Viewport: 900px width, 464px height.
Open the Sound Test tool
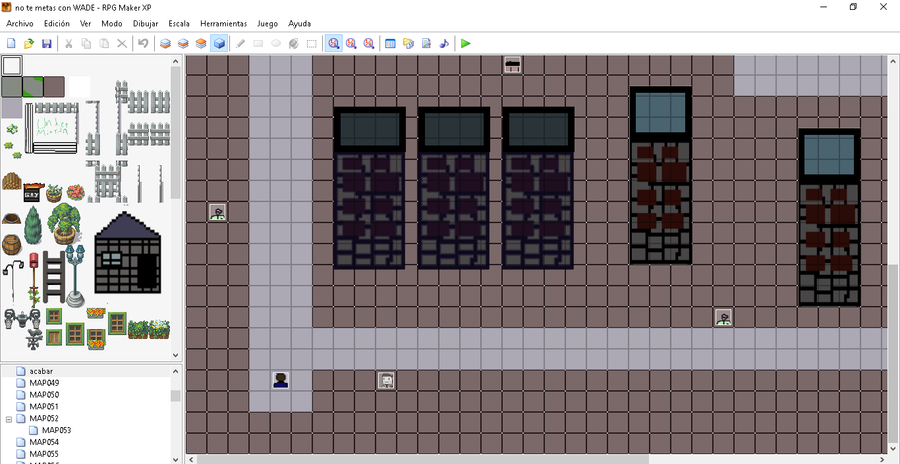pos(444,43)
